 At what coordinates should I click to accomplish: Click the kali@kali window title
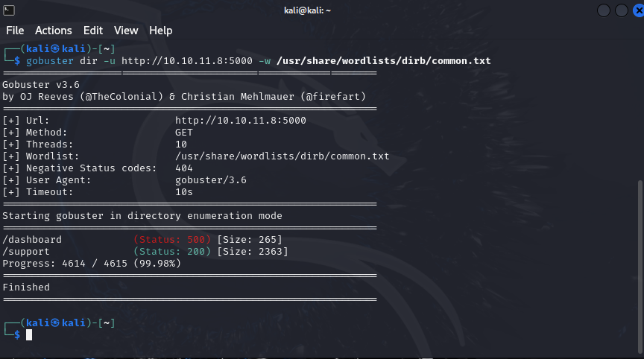pos(307,10)
